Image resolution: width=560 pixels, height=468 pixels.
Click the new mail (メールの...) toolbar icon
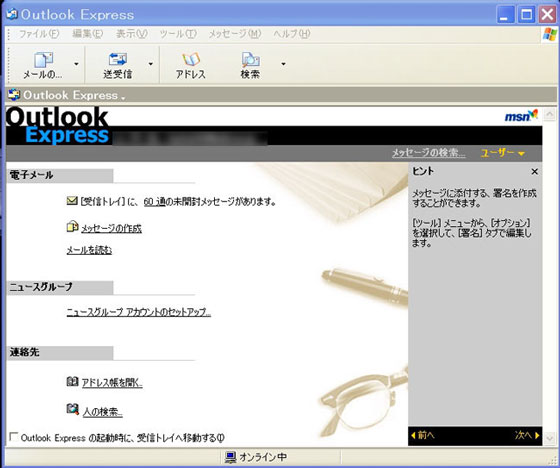[43, 60]
